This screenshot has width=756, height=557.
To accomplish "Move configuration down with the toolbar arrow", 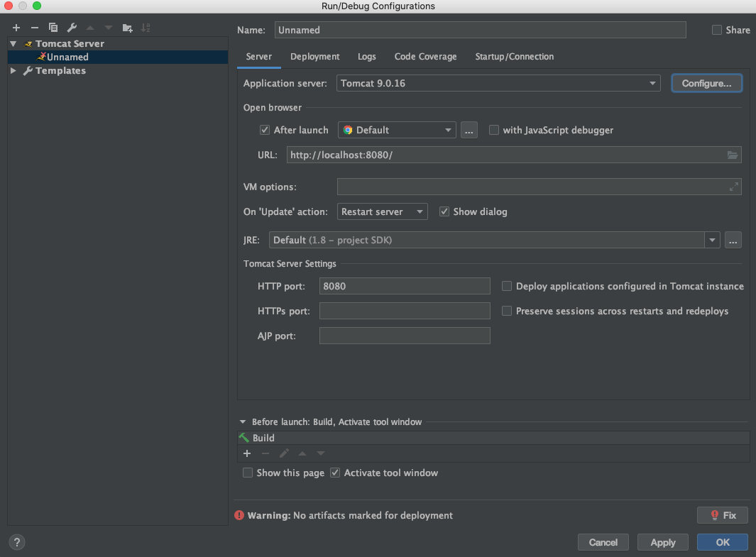I will pos(109,28).
